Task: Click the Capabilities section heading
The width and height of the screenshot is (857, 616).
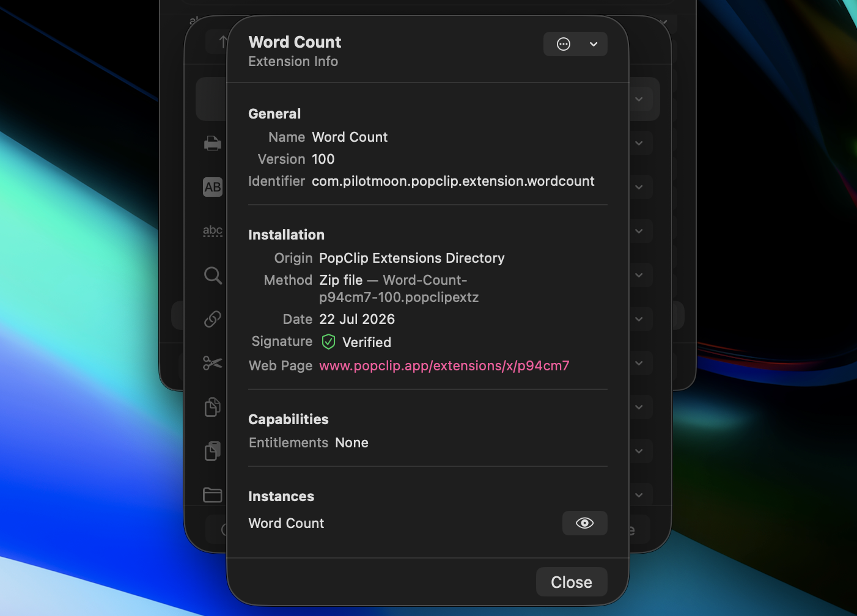Action: point(289,419)
